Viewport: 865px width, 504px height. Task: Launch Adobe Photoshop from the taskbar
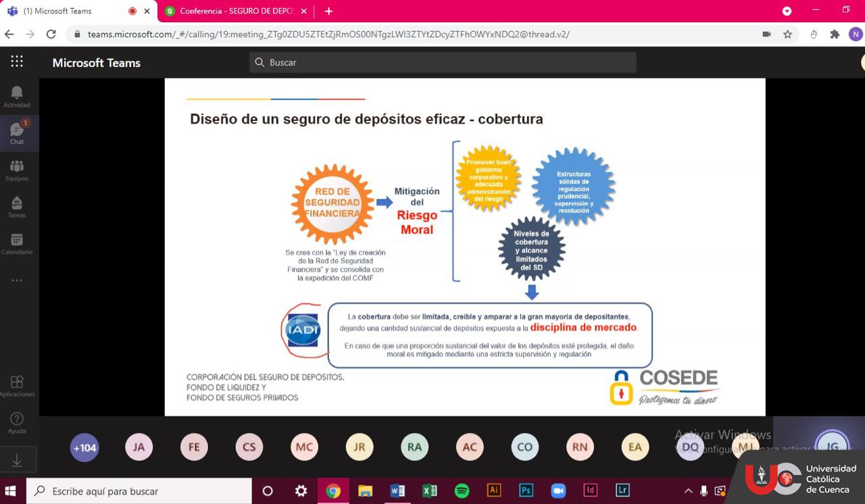click(526, 491)
